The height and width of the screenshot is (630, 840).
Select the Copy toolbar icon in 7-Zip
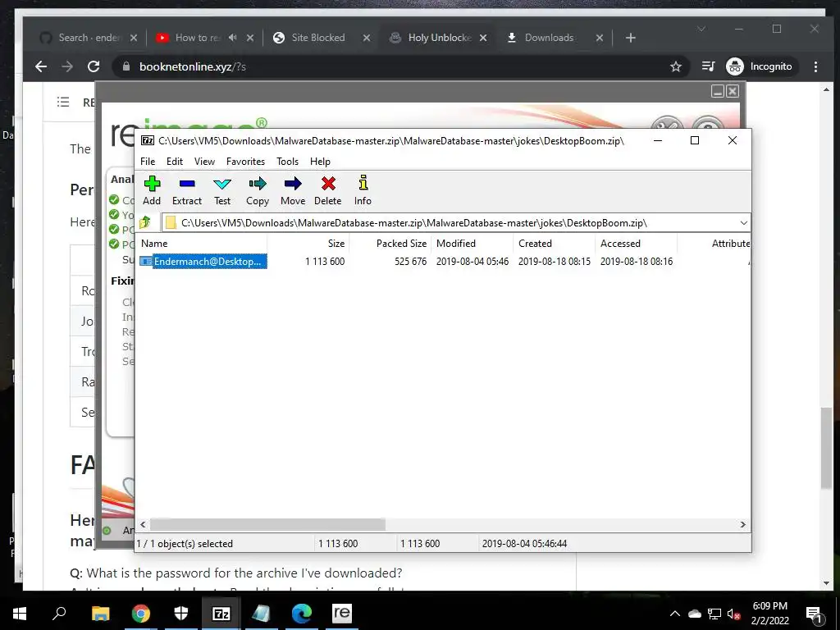point(257,190)
